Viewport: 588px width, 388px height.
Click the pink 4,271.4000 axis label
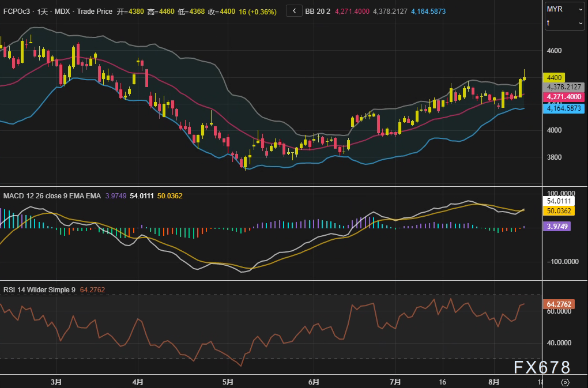564,97
